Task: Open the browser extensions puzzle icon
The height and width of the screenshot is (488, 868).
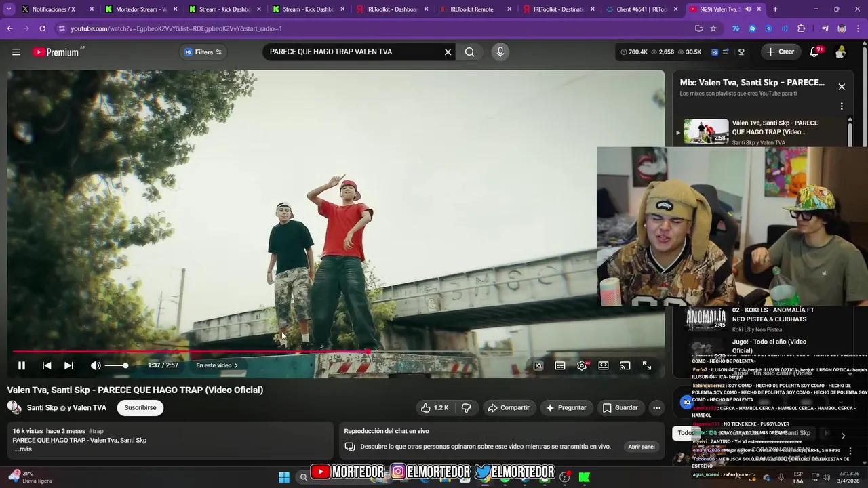Action: [x=802, y=28]
